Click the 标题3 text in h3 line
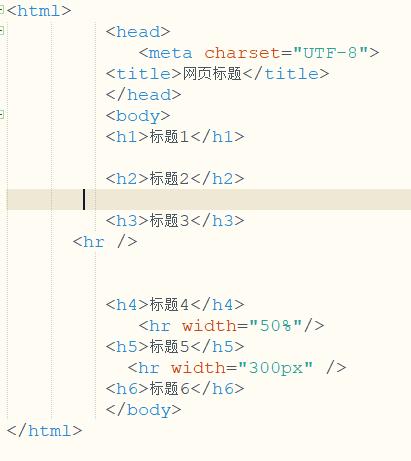Viewport: 411px width, 461px height. (x=169, y=221)
